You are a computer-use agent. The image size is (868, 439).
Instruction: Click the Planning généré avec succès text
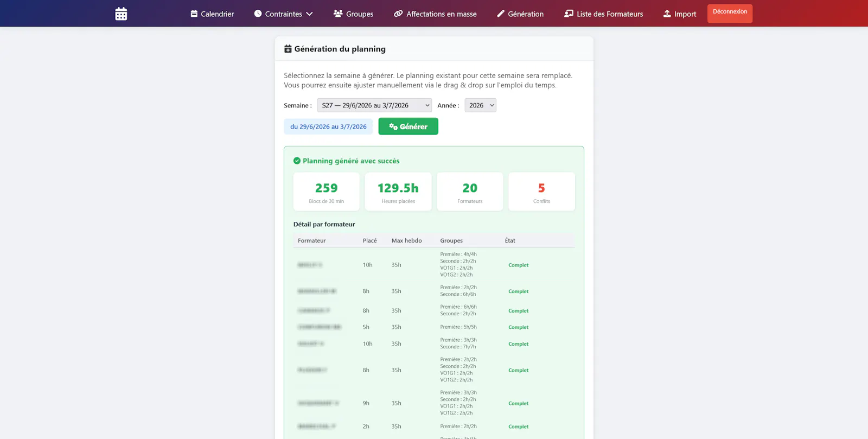click(351, 161)
